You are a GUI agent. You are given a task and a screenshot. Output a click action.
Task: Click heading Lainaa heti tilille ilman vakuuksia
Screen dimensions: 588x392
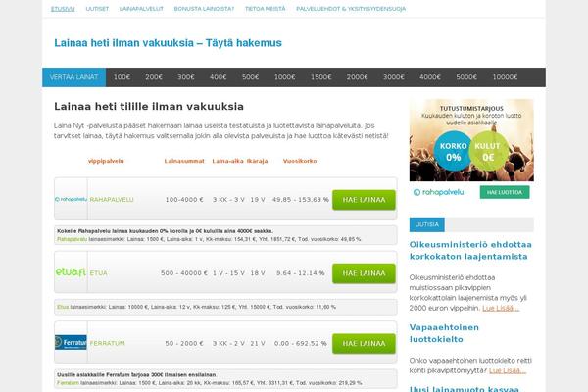[149, 107]
